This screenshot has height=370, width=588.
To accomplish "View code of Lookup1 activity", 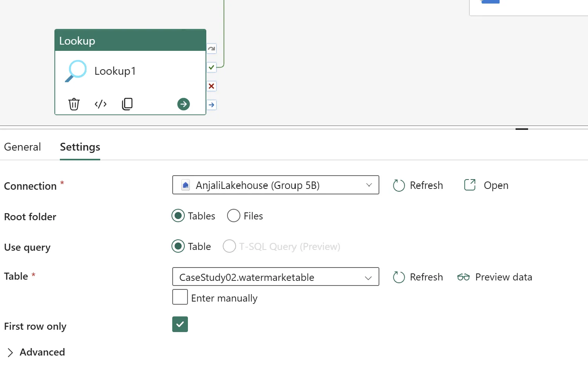I will point(101,104).
